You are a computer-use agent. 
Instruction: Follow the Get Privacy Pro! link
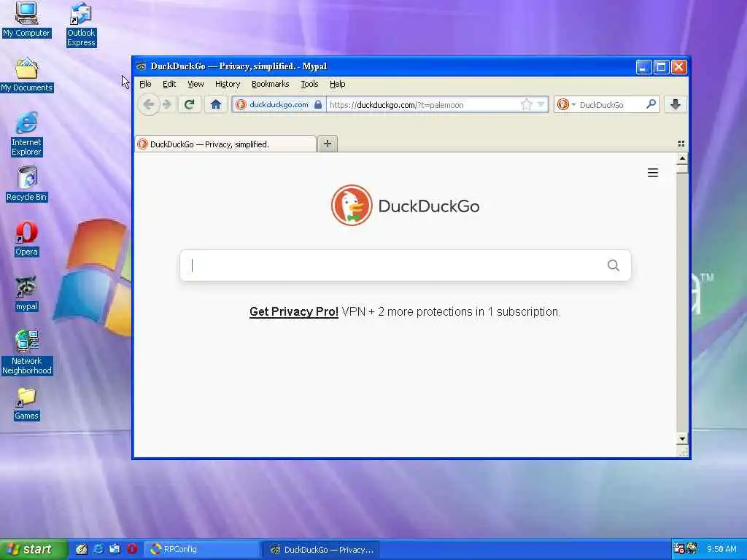[293, 312]
